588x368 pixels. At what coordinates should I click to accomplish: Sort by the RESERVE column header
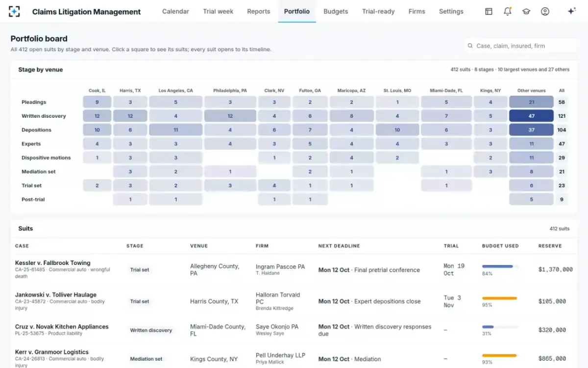[550, 246]
